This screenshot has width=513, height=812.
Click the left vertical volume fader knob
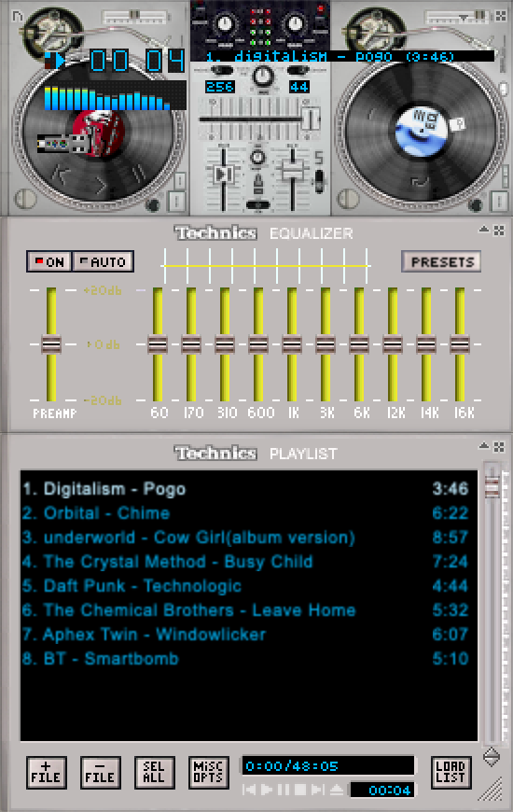(x=224, y=175)
